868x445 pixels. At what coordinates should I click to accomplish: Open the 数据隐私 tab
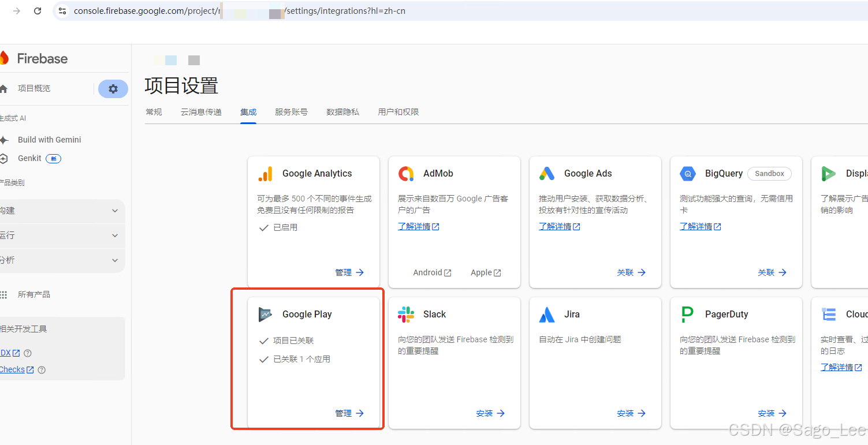pyautogui.click(x=342, y=112)
